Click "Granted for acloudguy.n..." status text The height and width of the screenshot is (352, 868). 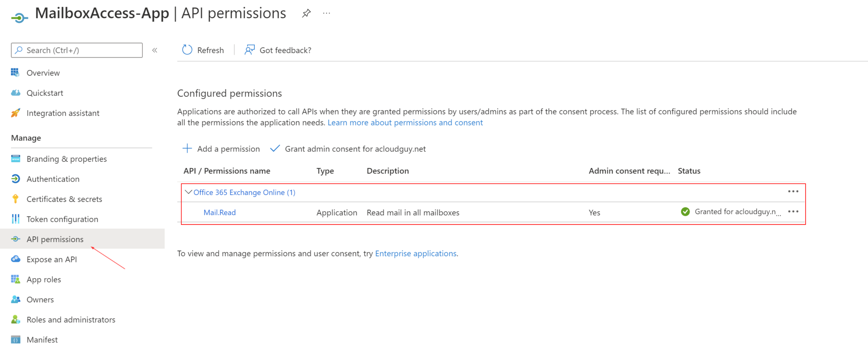point(737,212)
